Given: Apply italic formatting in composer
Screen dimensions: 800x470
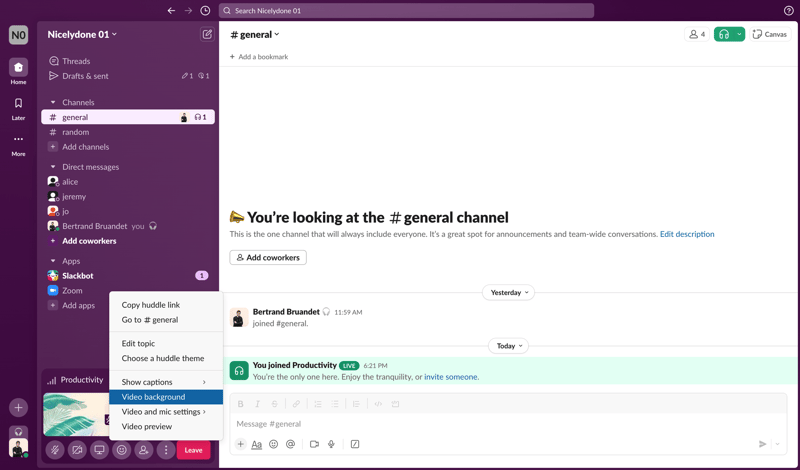Looking at the screenshot, I should [x=257, y=404].
